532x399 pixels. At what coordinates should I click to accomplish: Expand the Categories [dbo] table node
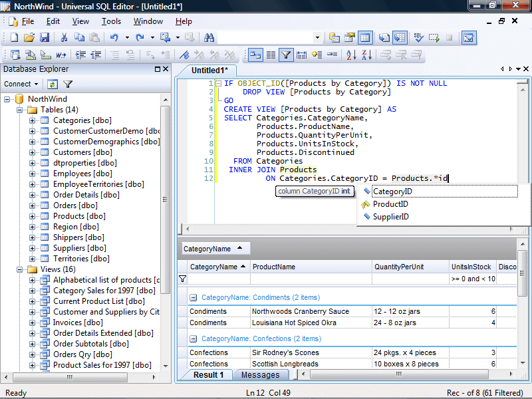click(x=32, y=120)
